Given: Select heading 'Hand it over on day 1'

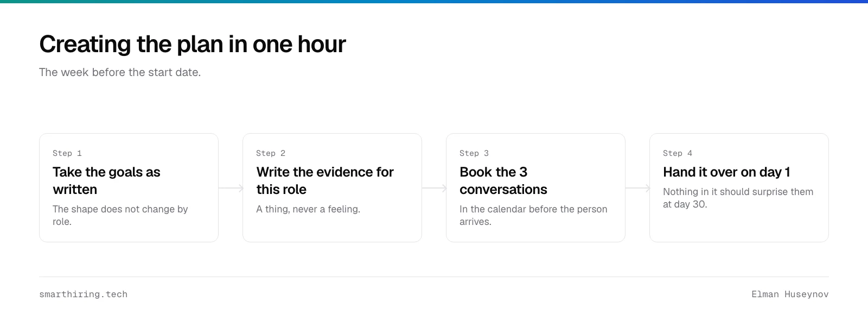Looking at the screenshot, I should (726, 172).
